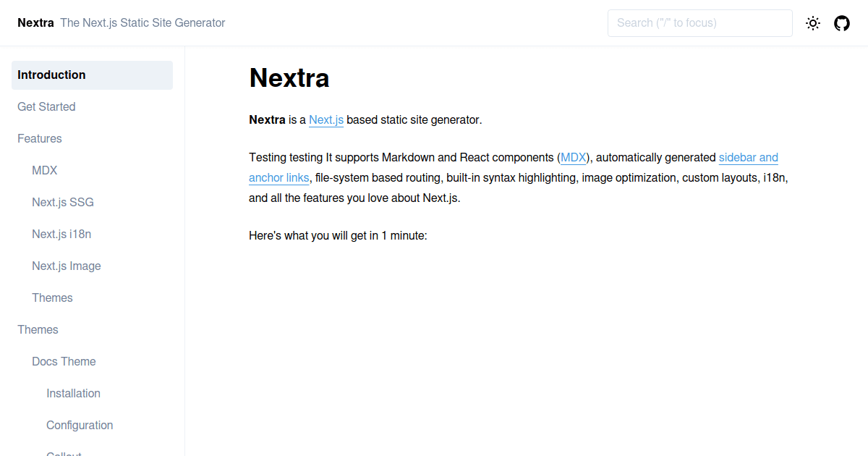Viewport: 868px width, 456px height.
Task: Open the MDX sidebar entry
Action: (x=44, y=170)
